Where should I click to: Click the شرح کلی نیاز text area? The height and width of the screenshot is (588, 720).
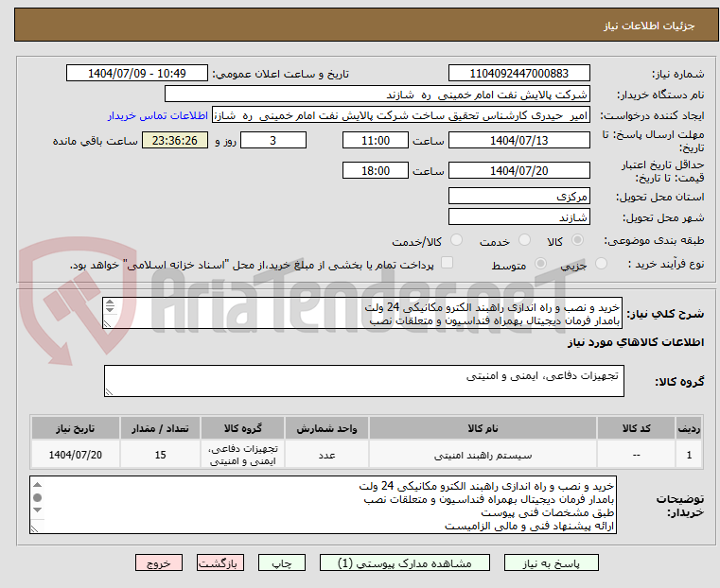pos(362,313)
